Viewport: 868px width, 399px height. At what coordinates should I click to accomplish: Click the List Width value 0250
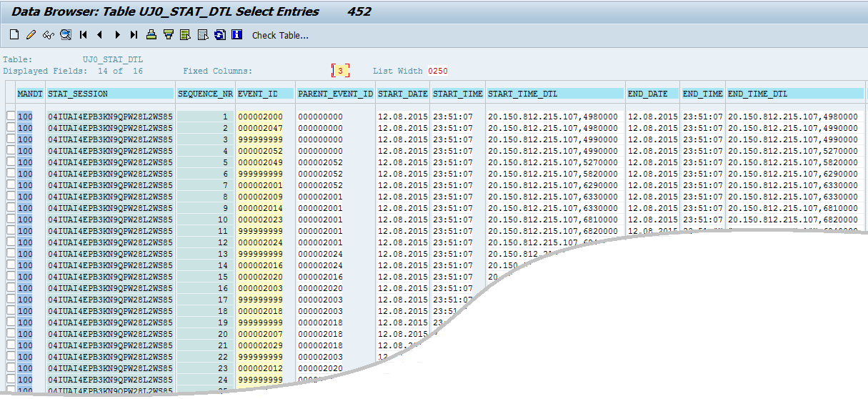(438, 71)
